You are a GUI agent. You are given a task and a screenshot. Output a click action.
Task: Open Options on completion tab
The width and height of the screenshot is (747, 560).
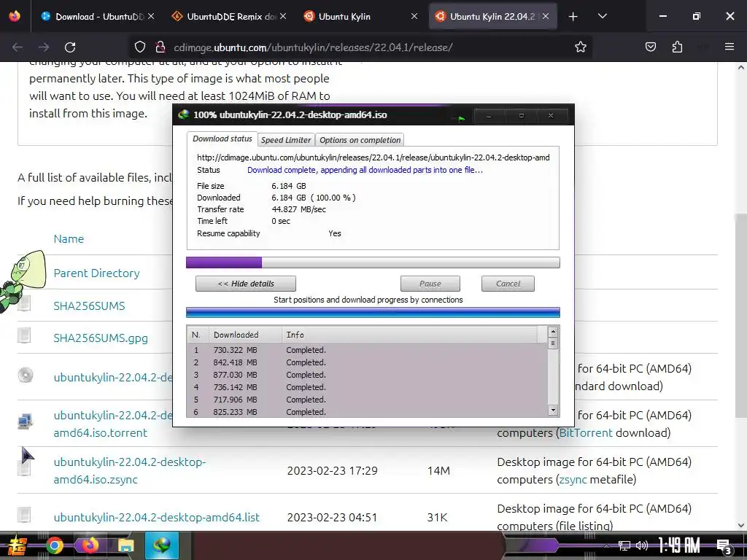click(x=360, y=140)
